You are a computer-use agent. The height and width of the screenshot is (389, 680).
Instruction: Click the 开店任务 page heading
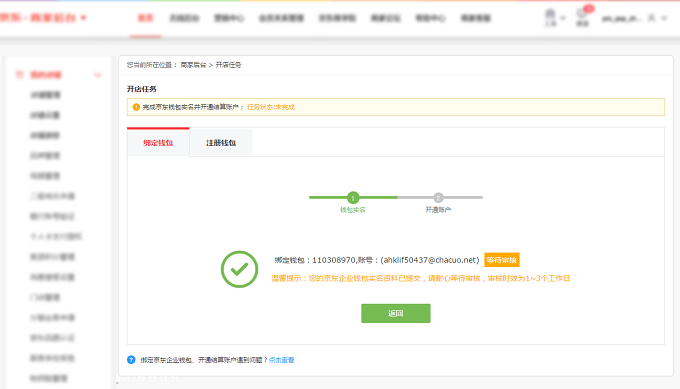coord(141,89)
